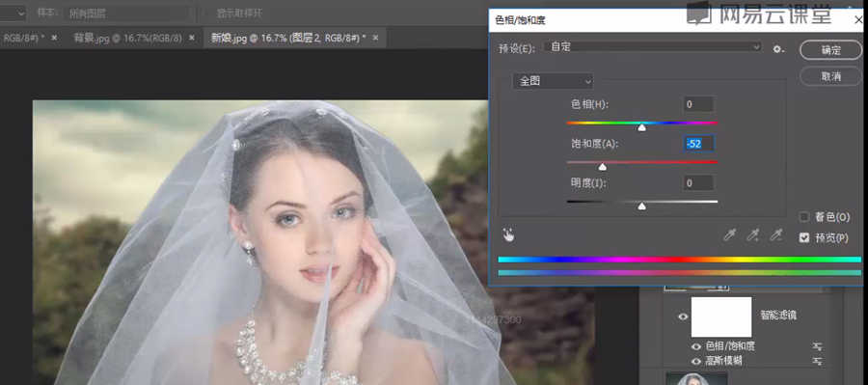
Task: Uncheck the 预览(P) preview checkbox
Action: coord(804,237)
